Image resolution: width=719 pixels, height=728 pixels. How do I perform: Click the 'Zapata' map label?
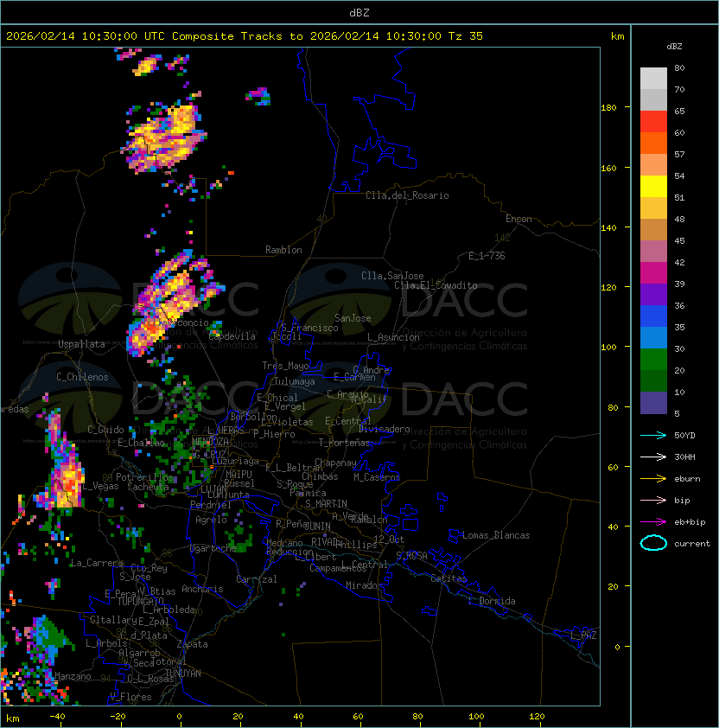[x=192, y=644]
